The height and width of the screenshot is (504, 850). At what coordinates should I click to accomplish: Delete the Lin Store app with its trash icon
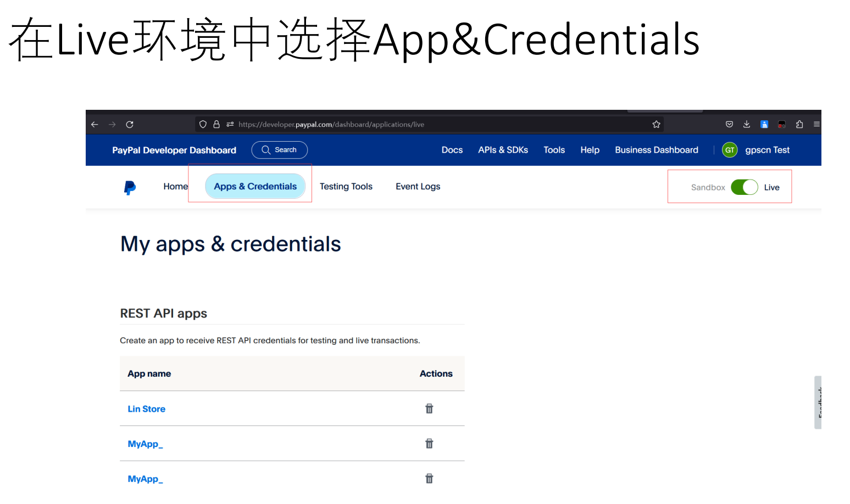point(429,408)
